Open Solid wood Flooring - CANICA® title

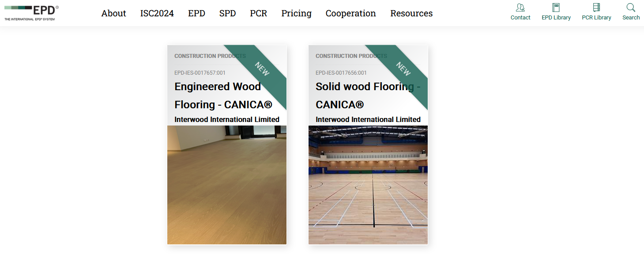click(x=368, y=95)
